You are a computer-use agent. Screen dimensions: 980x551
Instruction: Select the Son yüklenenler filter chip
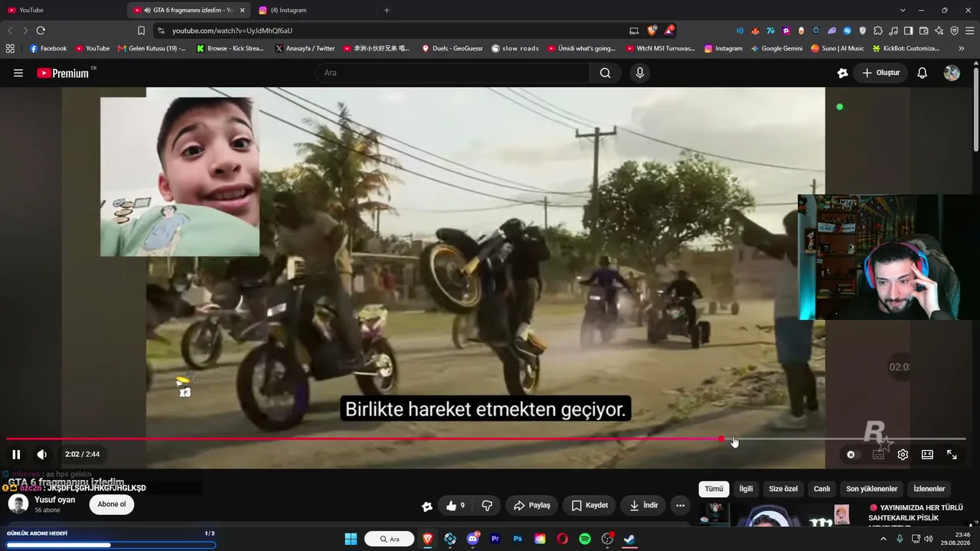(872, 489)
